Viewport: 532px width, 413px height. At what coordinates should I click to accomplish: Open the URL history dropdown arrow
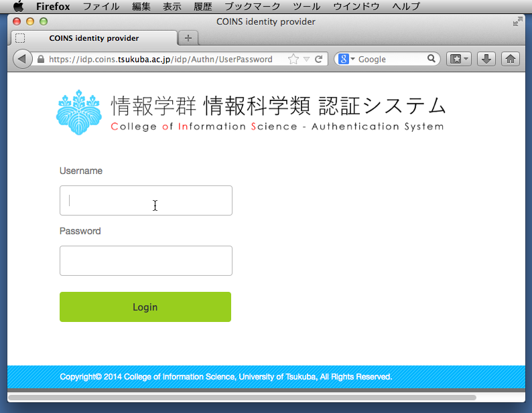click(306, 59)
